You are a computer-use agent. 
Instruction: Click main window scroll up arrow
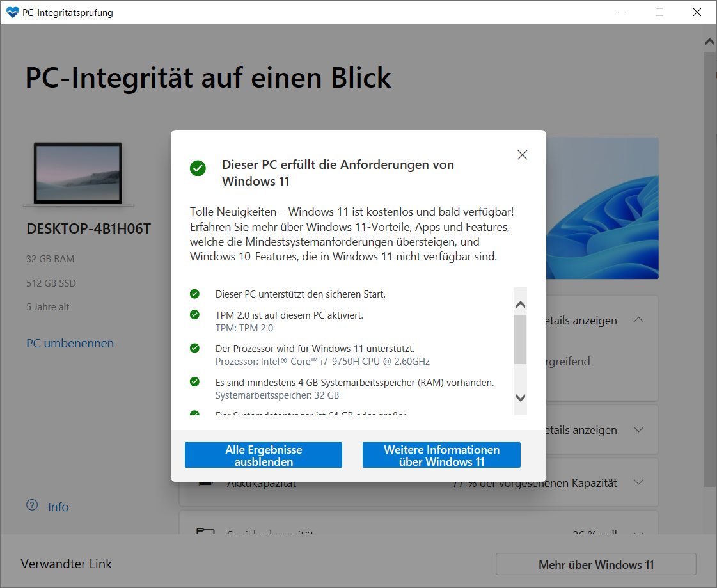pos(709,42)
